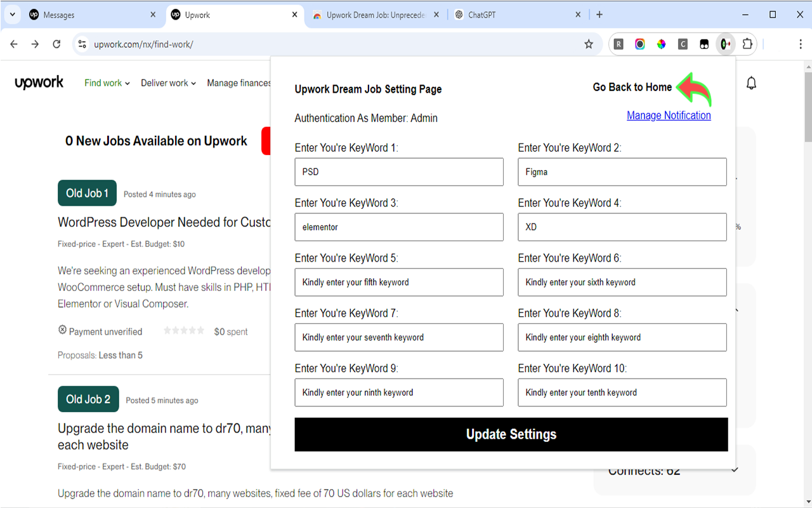The width and height of the screenshot is (812, 508).
Task: Click the 0 New Jobs Available heading
Action: (x=156, y=141)
